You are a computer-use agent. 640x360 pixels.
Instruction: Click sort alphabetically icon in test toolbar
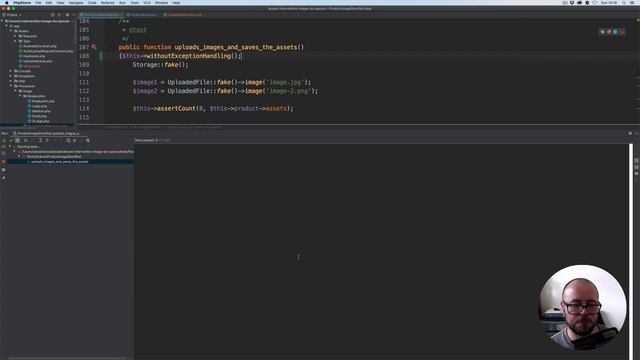[x=26, y=140]
